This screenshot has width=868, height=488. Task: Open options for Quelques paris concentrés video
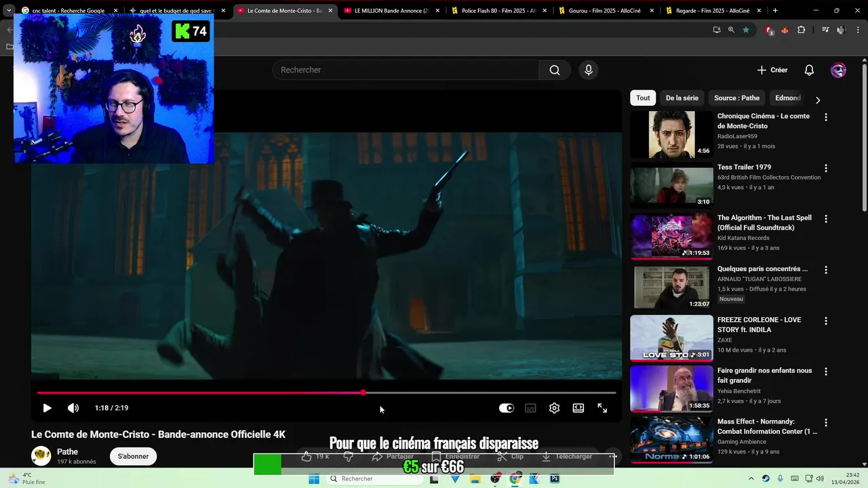825,270
